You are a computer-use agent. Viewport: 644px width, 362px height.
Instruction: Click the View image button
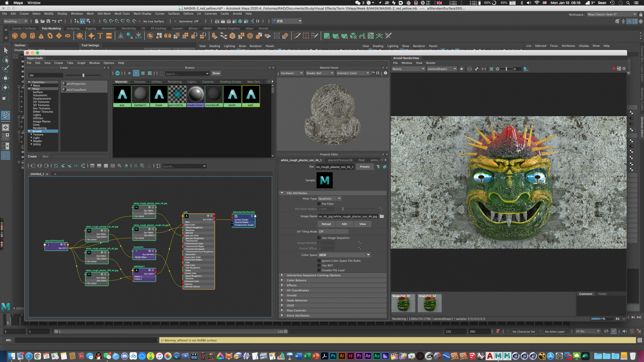(362, 224)
